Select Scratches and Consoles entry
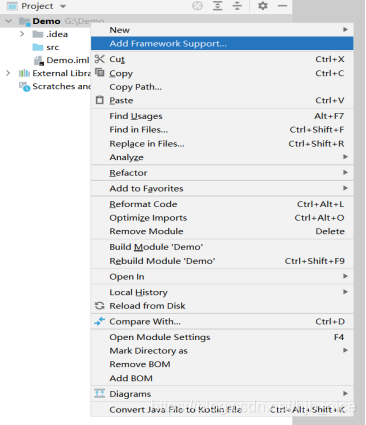 (x=55, y=86)
